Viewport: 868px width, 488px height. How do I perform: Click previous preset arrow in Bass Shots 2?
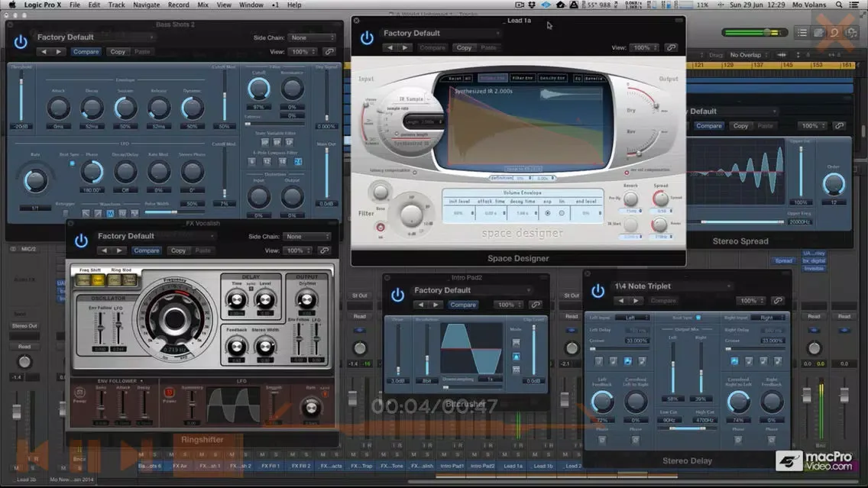[x=44, y=51]
